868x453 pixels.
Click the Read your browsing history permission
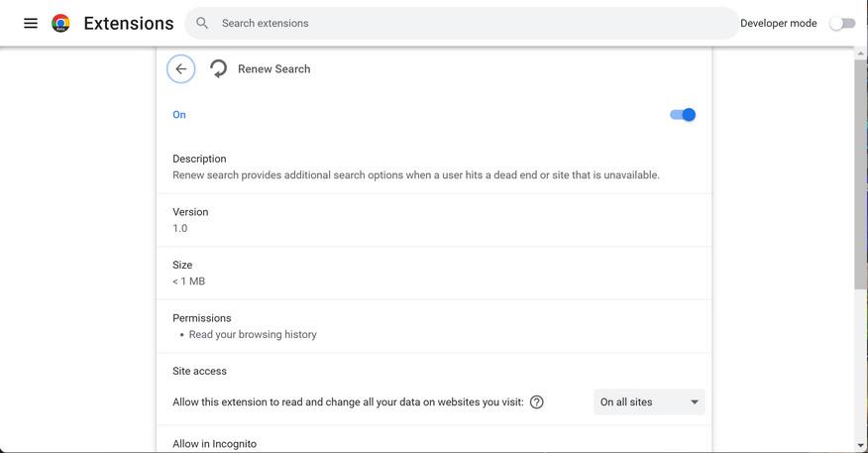253,334
